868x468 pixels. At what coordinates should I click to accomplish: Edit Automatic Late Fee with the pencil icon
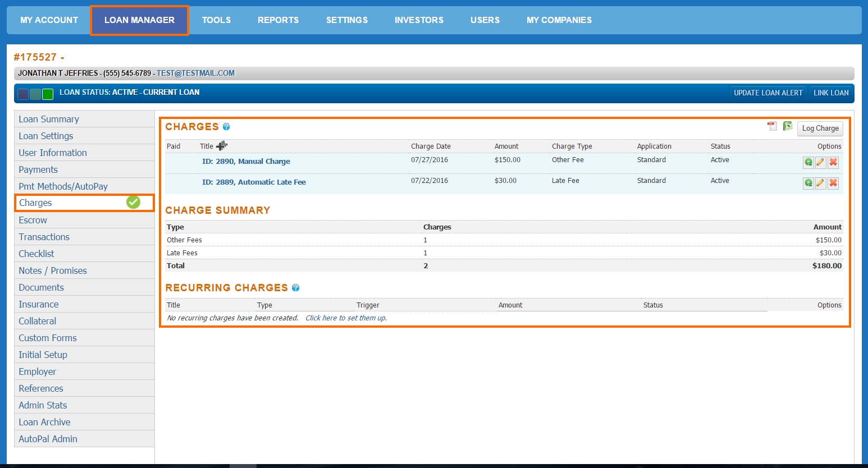[820, 183]
